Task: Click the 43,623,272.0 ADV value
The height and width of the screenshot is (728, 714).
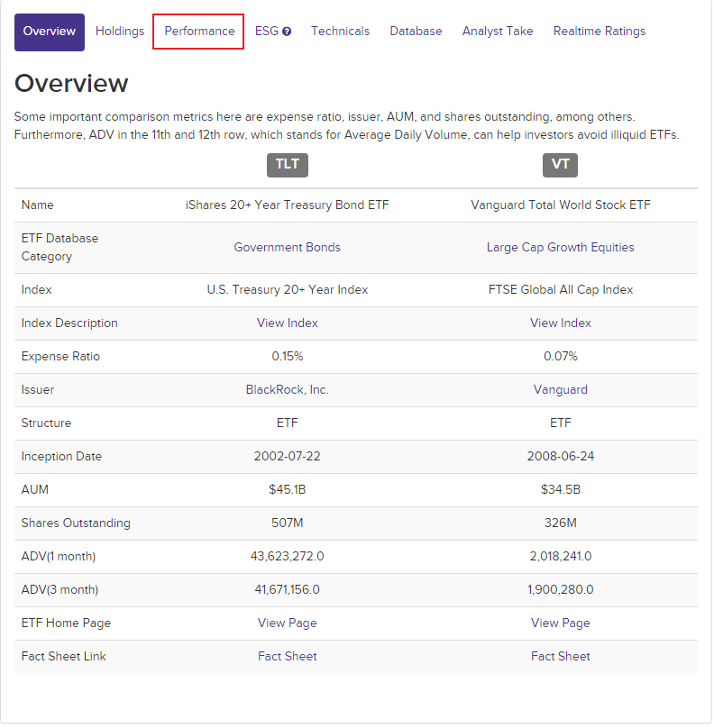Action: (x=288, y=557)
